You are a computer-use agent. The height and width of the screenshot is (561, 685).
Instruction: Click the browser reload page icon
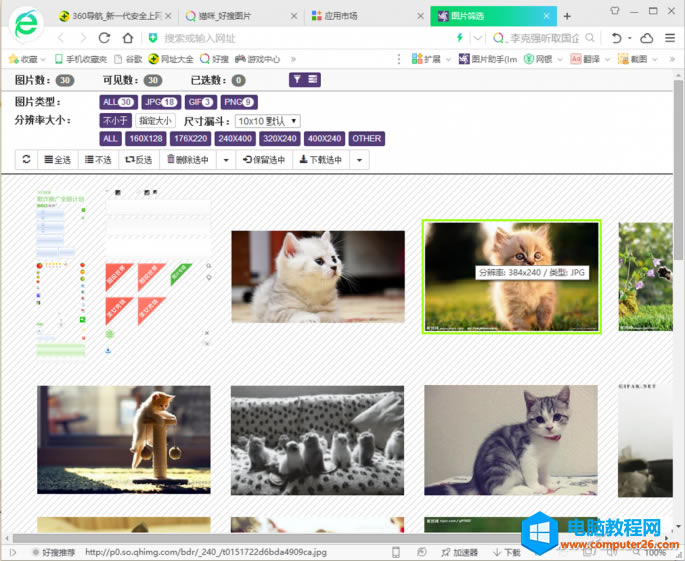pos(104,38)
